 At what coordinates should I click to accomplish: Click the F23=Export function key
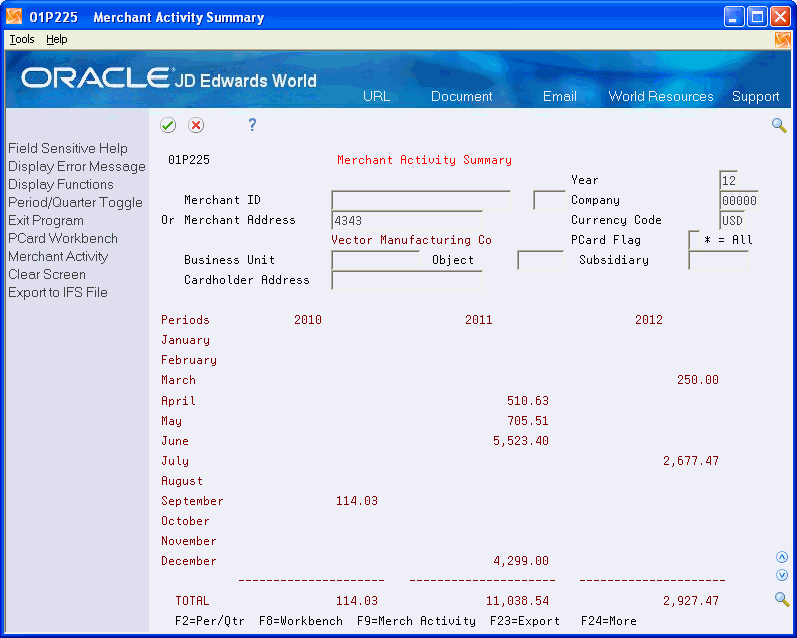tap(525, 621)
